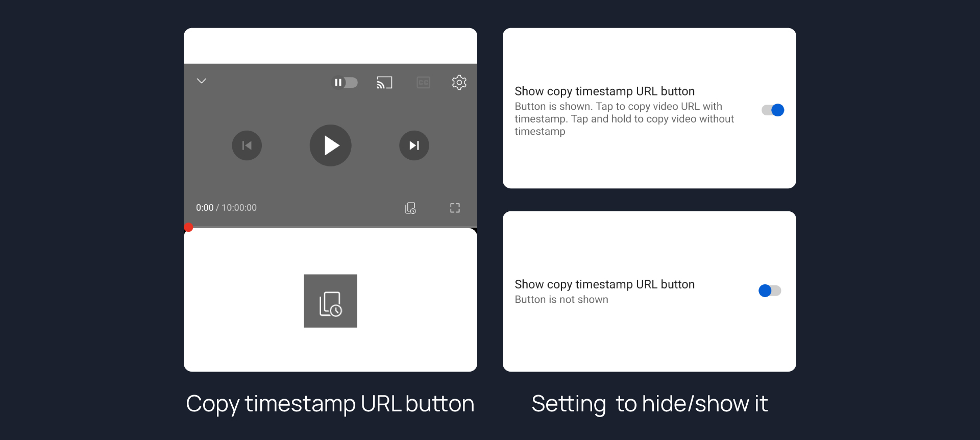This screenshot has height=440, width=980.
Task: Select setting title above 'Button is shown' text
Action: click(x=604, y=91)
